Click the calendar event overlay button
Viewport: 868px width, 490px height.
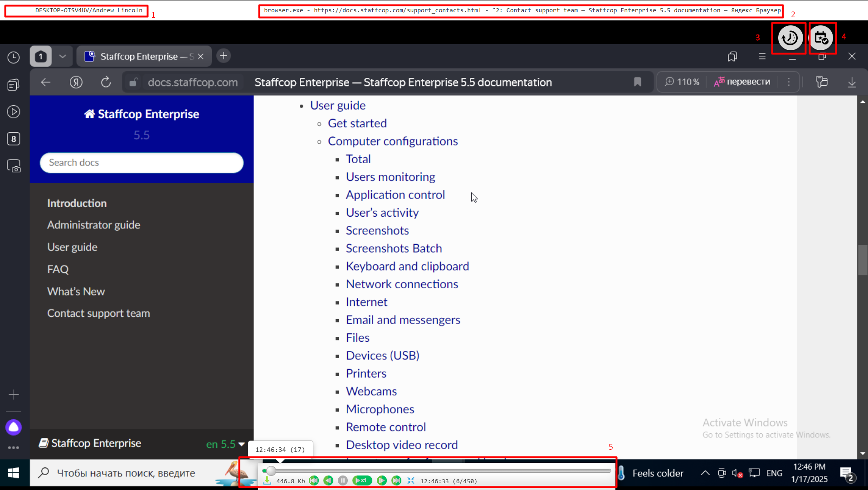pos(821,38)
